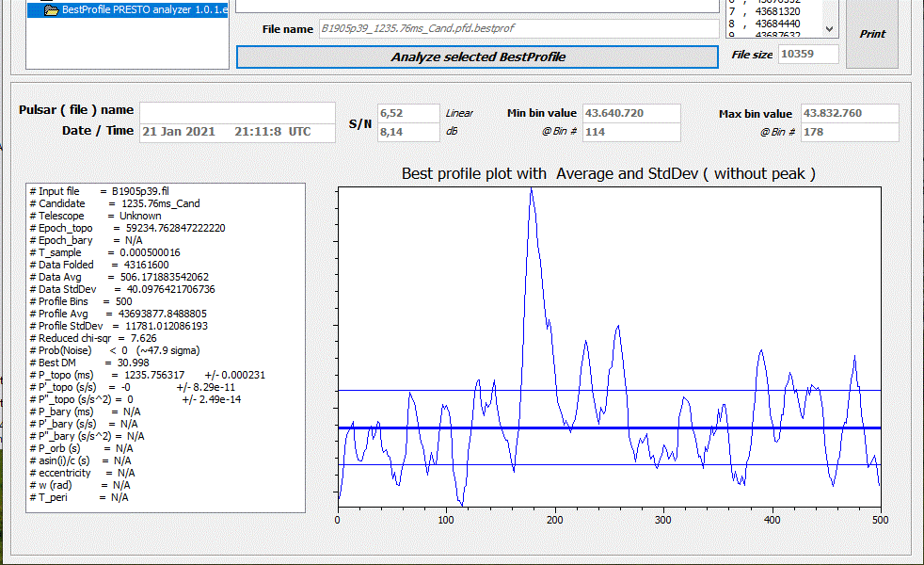Click the File size field
This screenshot has width=924, height=565.
click(x=808, y=55)
